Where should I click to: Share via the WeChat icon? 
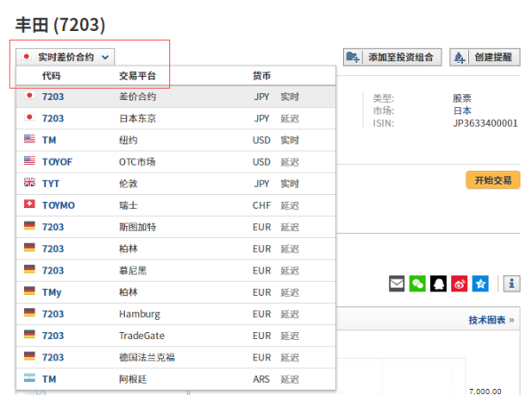[418, 283]
